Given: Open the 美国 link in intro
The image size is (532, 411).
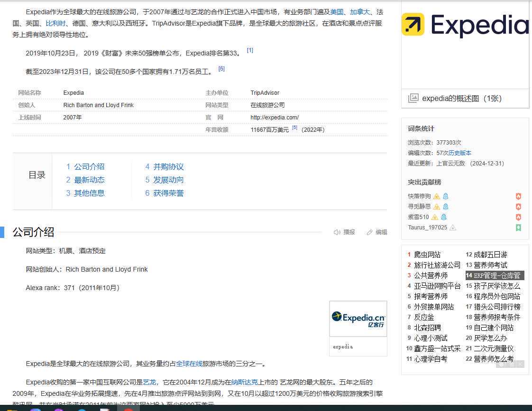Looking at the screenshot, I should coord(337,12).
